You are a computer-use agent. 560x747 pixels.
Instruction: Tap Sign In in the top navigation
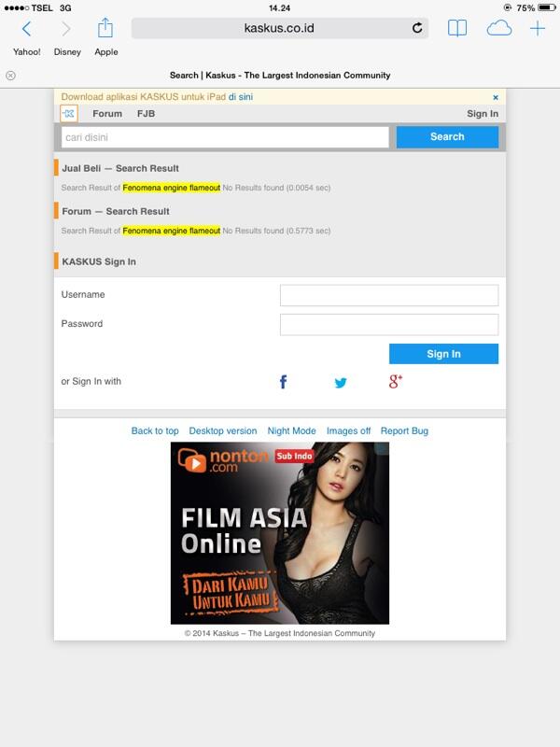point(483,113)
